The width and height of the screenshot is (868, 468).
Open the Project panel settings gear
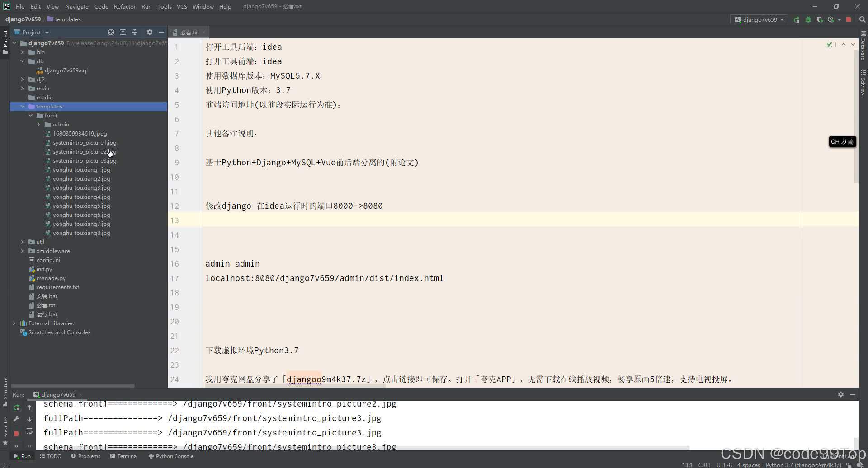pyautogui.click(x=149, y=32)
